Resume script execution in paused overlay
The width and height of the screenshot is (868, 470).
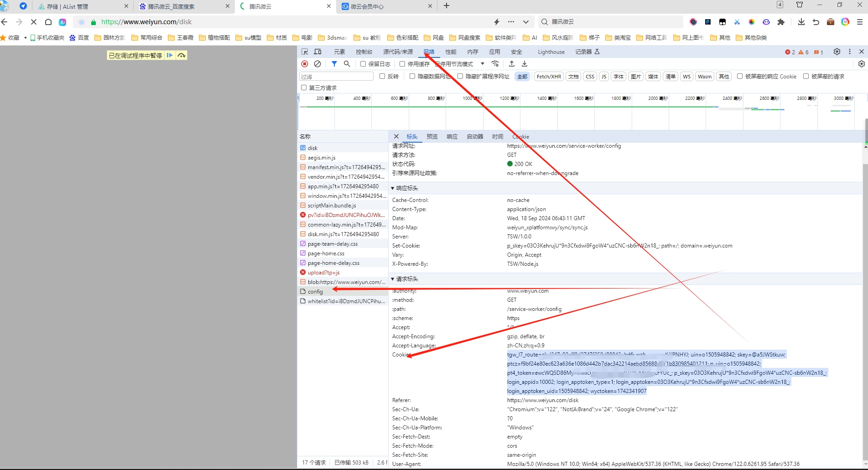[x=170, y=55]
